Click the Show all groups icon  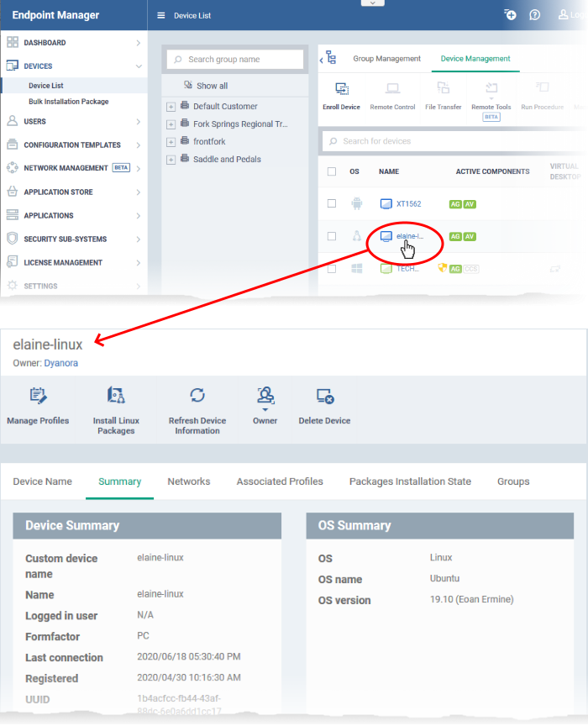tap(188, 85)
